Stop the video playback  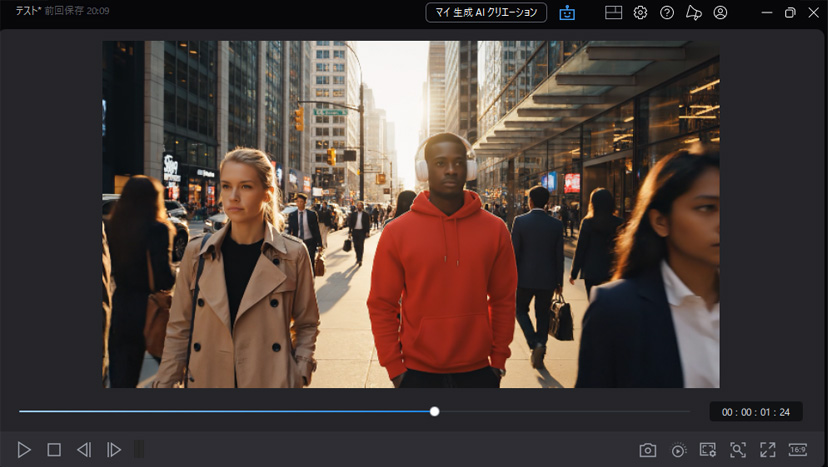[x=54, y=450]
